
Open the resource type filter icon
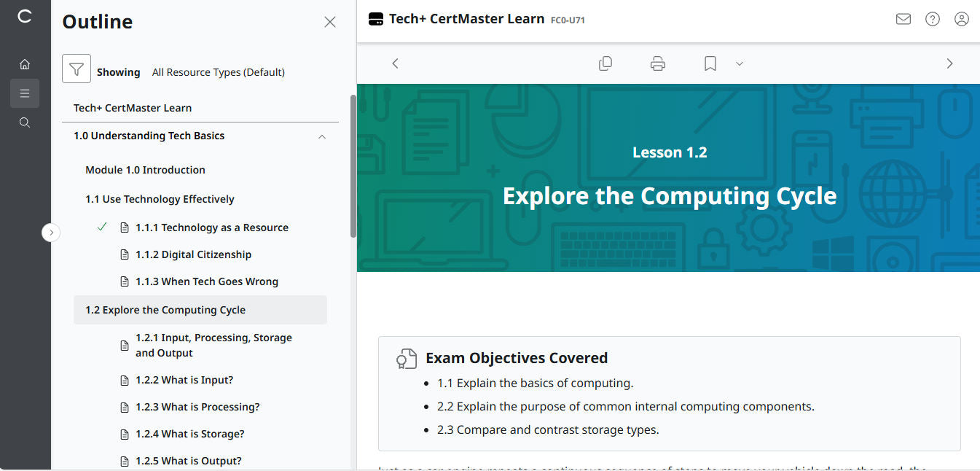coord(76,69)
